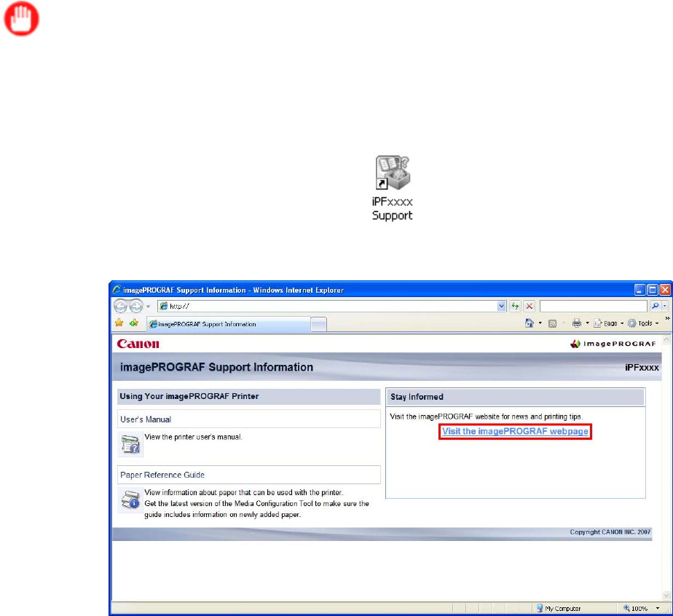Expand the Home button dropdown arrow
Screen dimensions: 673x616
point(540,323)
